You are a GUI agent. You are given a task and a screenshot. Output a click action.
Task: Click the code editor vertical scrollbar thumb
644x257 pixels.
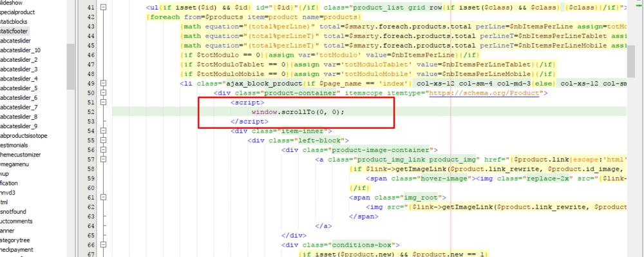pyautogui.click(x=631, y=62)
